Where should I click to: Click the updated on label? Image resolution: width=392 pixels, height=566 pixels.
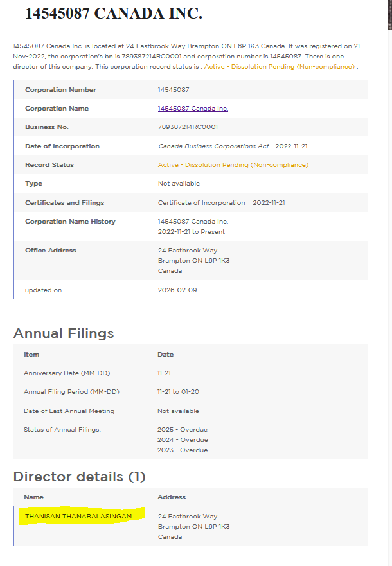pos(43,290)
